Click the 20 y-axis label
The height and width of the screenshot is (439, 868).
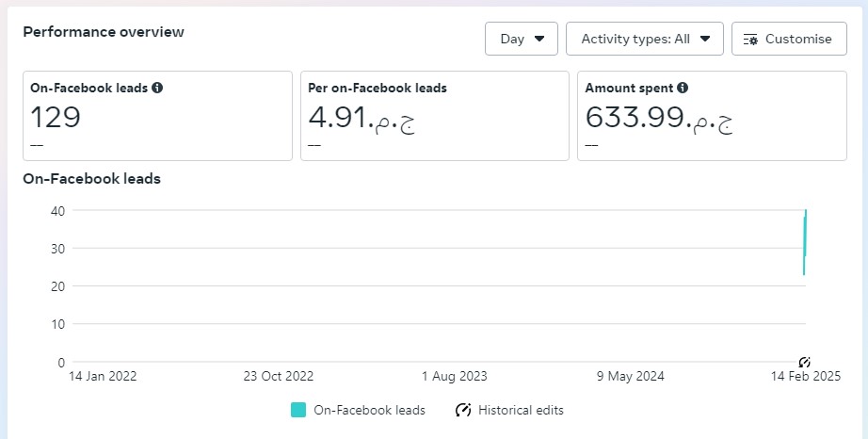click(x=58, y=286)
